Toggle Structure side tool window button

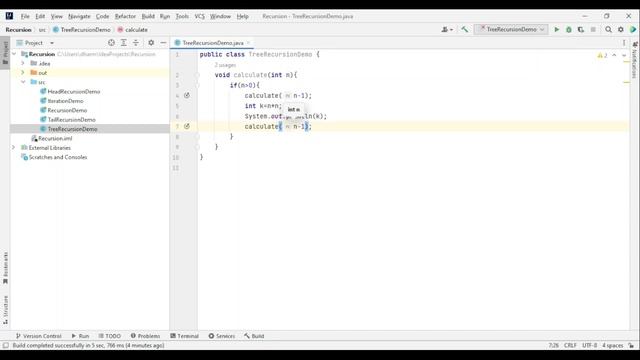pyautogui.click(x=5, y=310)
